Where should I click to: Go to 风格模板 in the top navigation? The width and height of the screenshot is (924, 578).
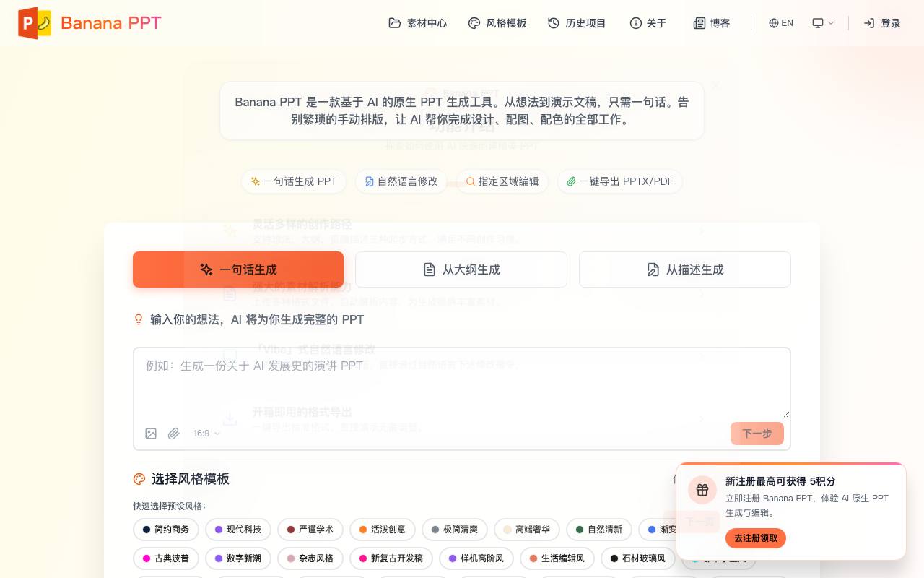click(x=497, y=23)
